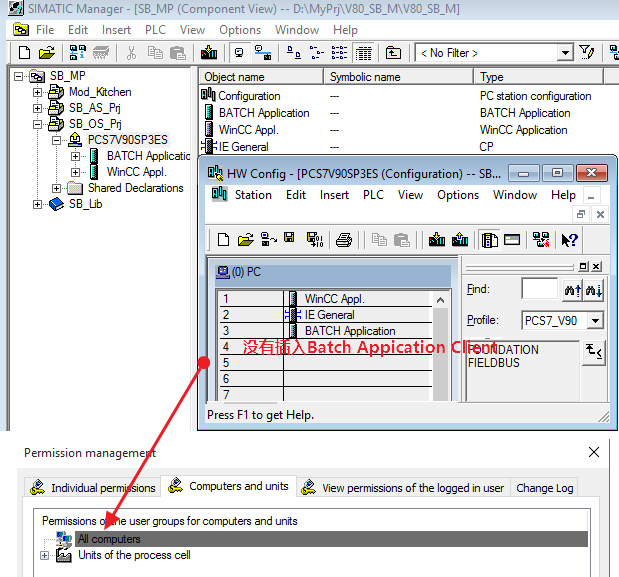Collapse PCS7V90SP3ES station node
This screenshot has width=619, height=577.
pos(56,140)
